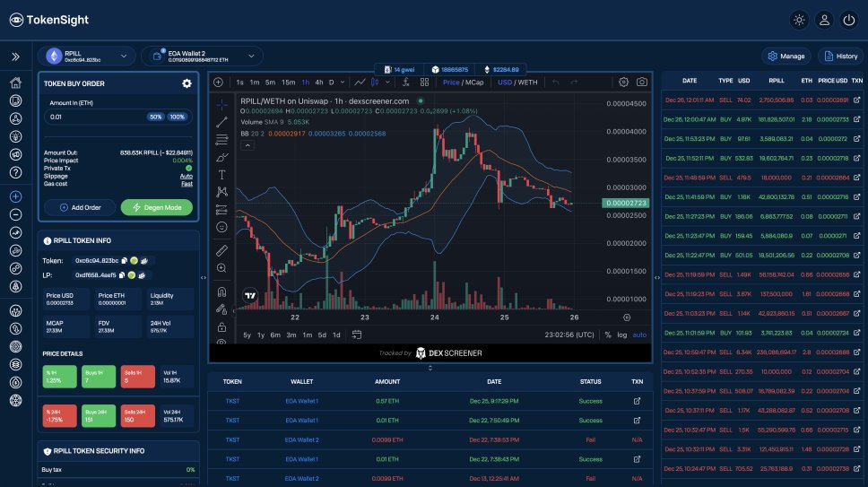This screenshot has width=868, height=487.
Task: Change Slippage Auto setting
Action: pyautogui.click(x=187, y=176)
